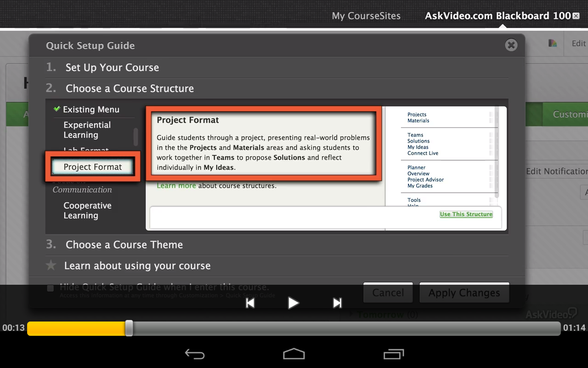Screen dimensions: 588x368
Task: Click the structure list scrollbar
Action: pyautogui.click(x=136, y=137)
